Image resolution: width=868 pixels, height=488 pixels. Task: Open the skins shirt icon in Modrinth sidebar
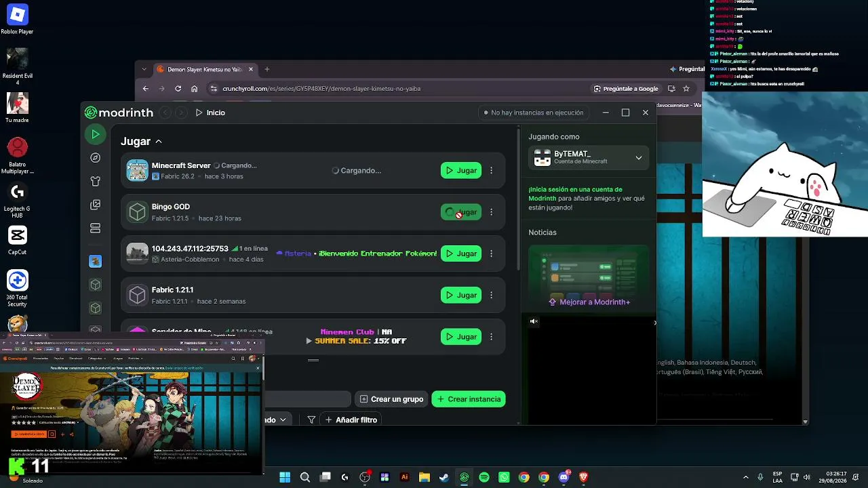coord(96,181)
